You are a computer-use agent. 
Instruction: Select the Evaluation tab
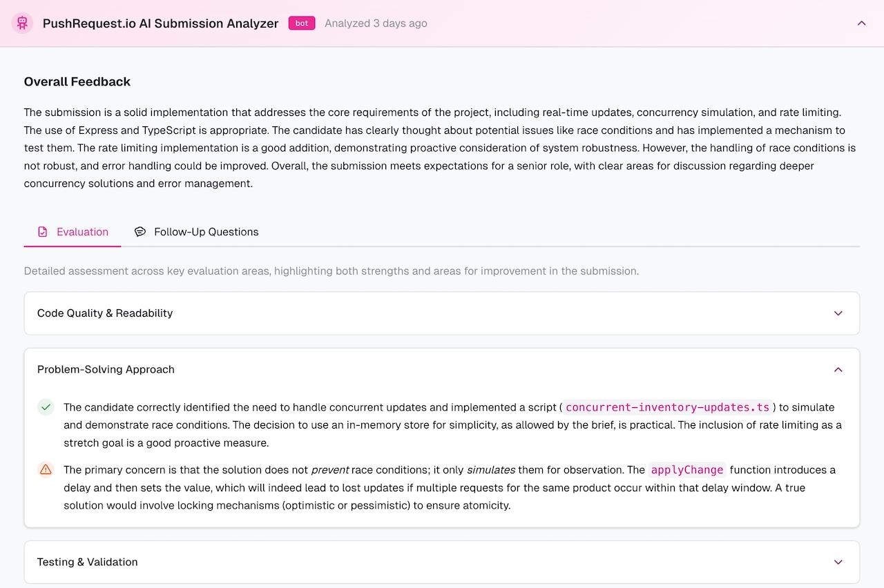click(82, 231)
